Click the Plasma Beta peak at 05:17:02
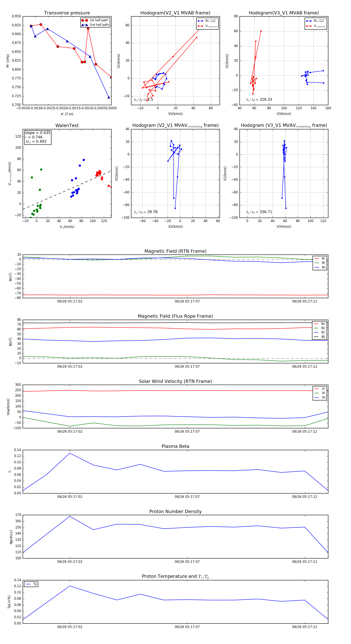 coord(70,453)
